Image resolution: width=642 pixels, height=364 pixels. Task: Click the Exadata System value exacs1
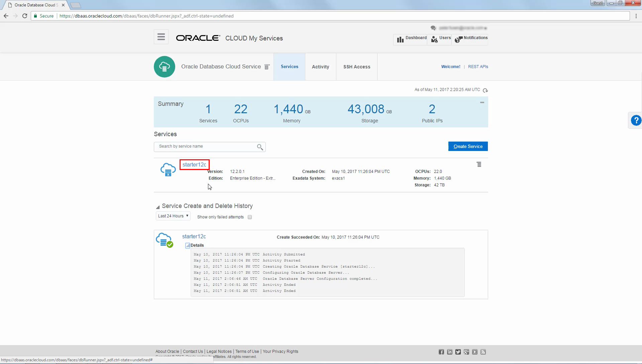pos(338,178)
